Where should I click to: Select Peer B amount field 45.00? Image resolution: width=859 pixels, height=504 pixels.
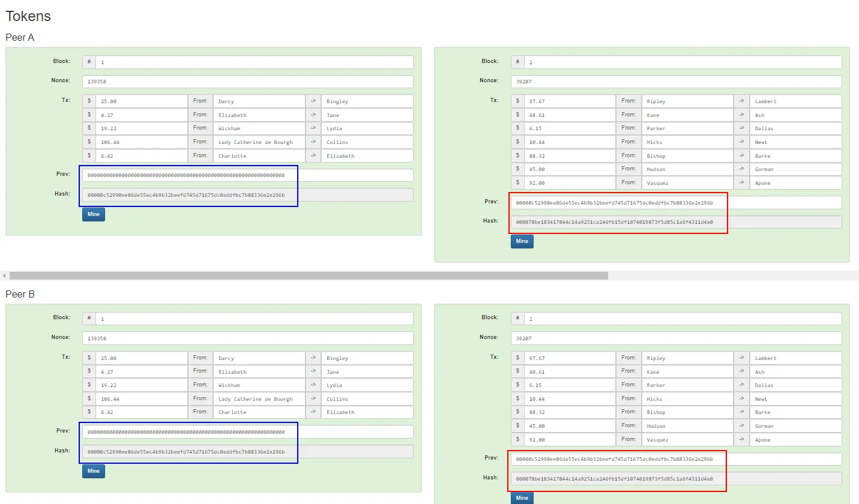point(570,426)
